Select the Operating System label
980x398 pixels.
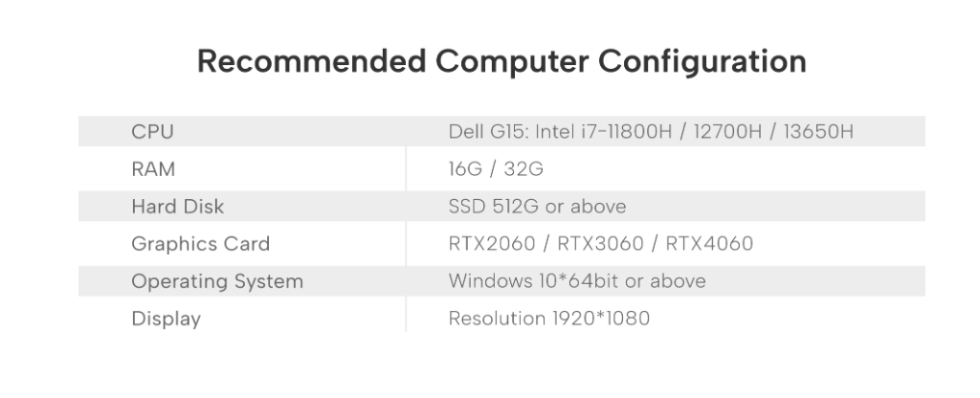[217, 281]
